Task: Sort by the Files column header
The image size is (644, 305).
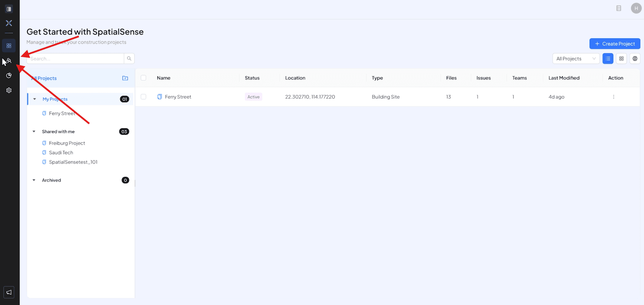Action: click(451, 78)
